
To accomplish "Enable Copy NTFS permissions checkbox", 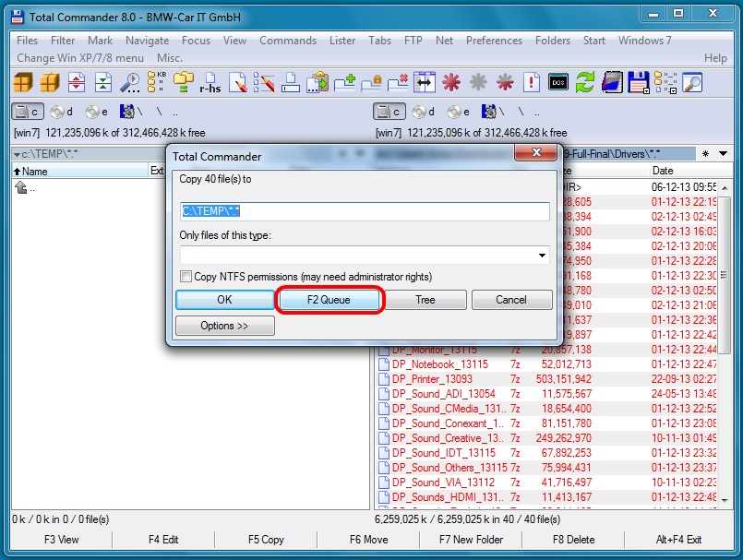I will tap(186, 276).
